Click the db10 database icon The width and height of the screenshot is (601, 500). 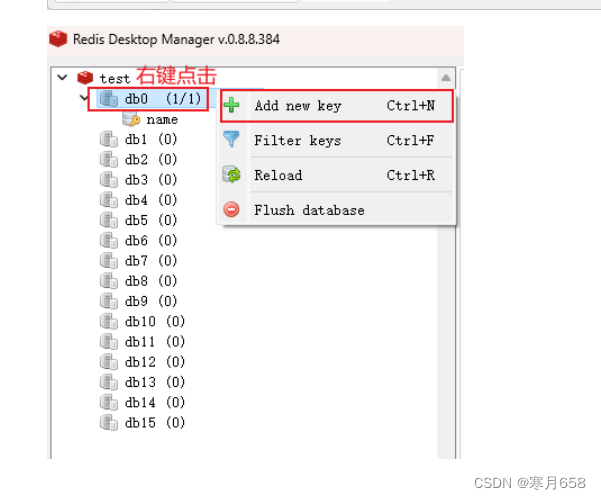[x=109, y=322]
